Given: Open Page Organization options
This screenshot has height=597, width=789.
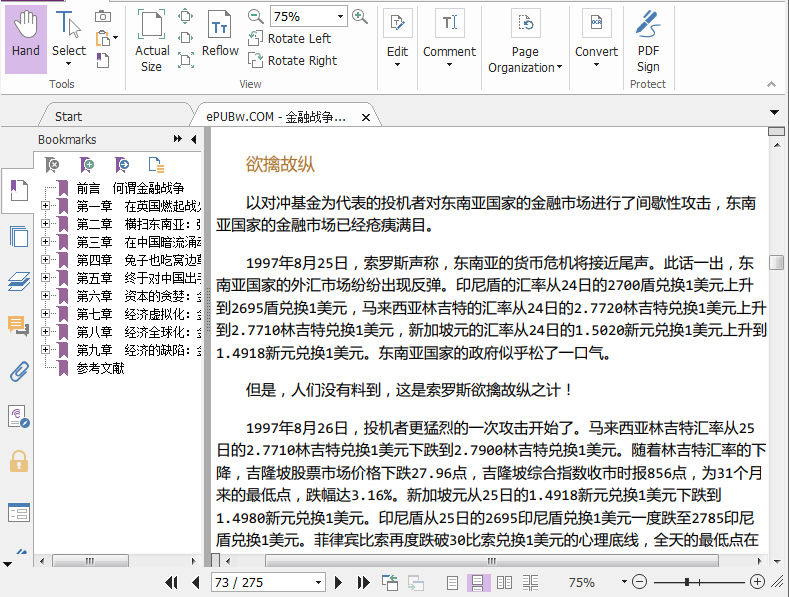Looking at the screenshot, I should click(525, 43).
